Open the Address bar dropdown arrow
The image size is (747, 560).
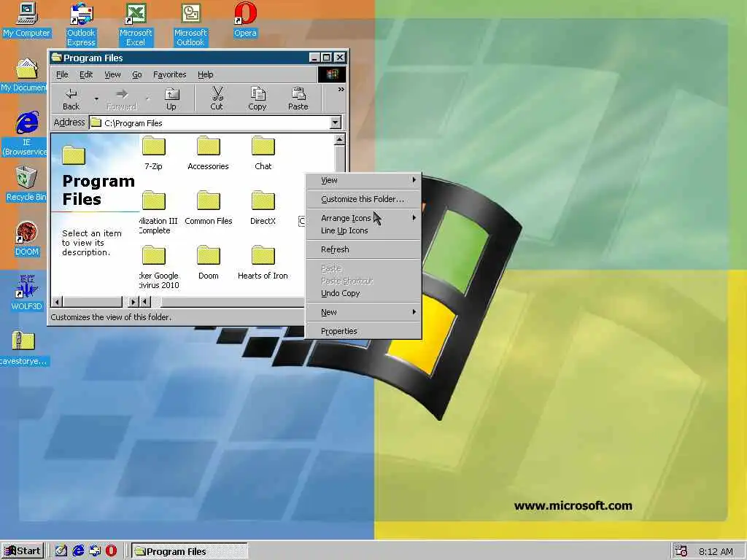(x=336, y=122)
